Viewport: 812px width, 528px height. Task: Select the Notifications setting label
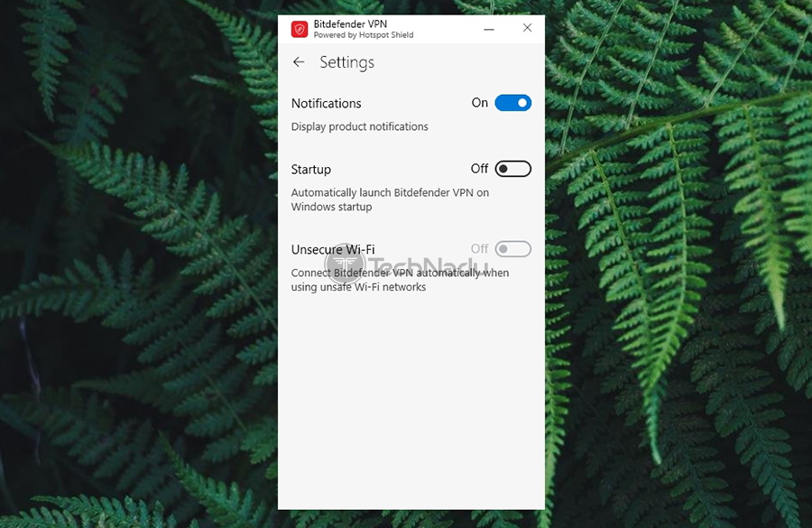pyautogui.click(x=326, y=104)
